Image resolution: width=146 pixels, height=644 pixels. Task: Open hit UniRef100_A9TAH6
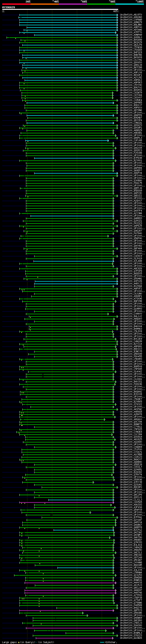click(x=131, y=30)
